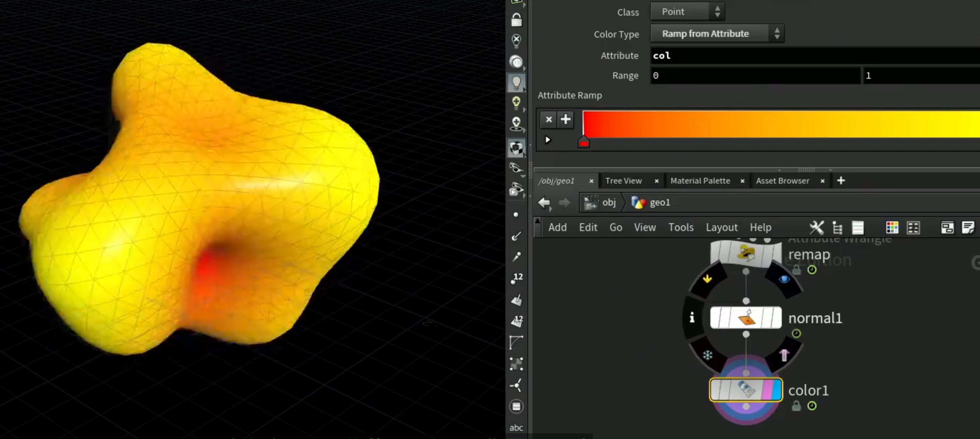This screenshot has height=439, width=980.
Task: Click the green clock badge under normal1
Action: (796, 334)
